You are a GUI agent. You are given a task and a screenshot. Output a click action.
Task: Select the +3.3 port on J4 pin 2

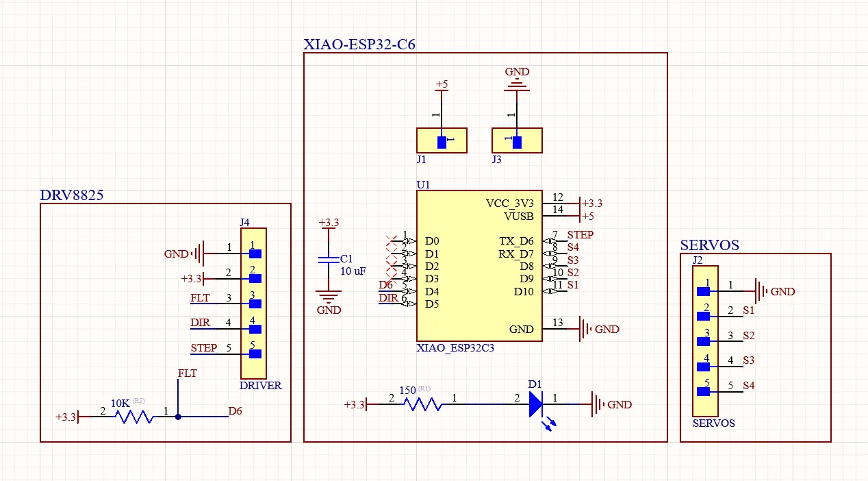[193, 278]
